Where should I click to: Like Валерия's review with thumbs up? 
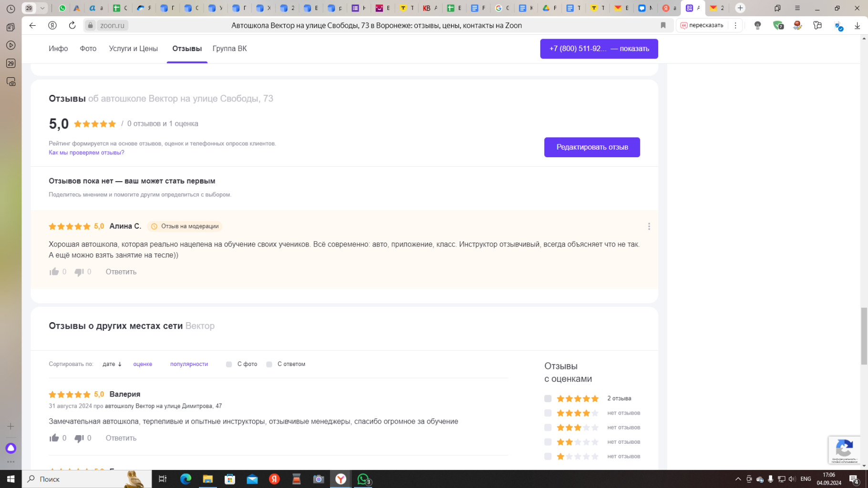tap(54, 438)
